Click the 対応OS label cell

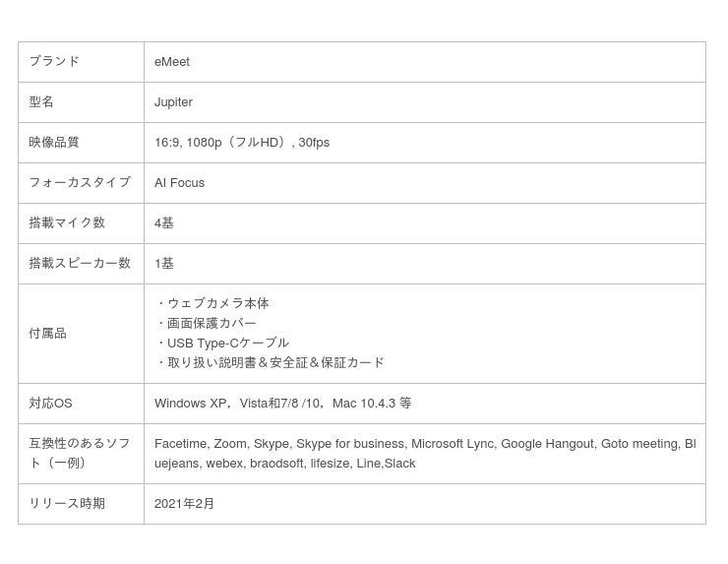50,404
